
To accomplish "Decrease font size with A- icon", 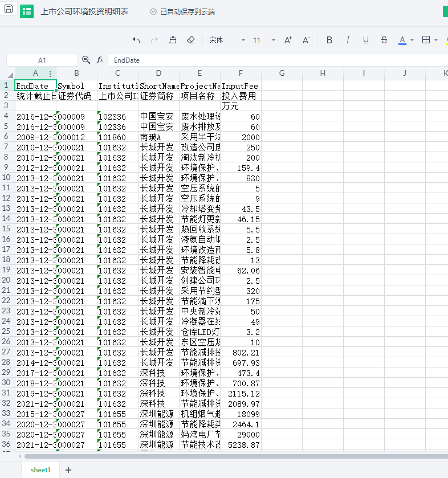I will tap(306, 40).
